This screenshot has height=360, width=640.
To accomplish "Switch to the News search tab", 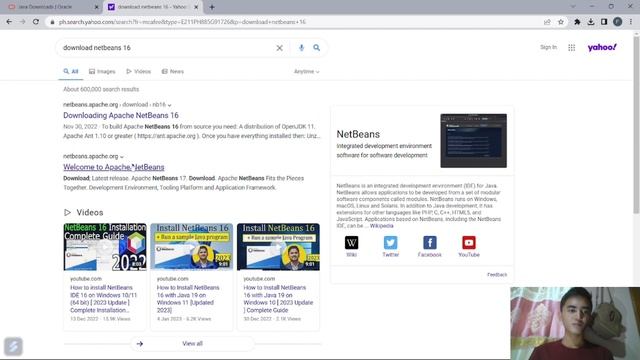I will point(173,71).
